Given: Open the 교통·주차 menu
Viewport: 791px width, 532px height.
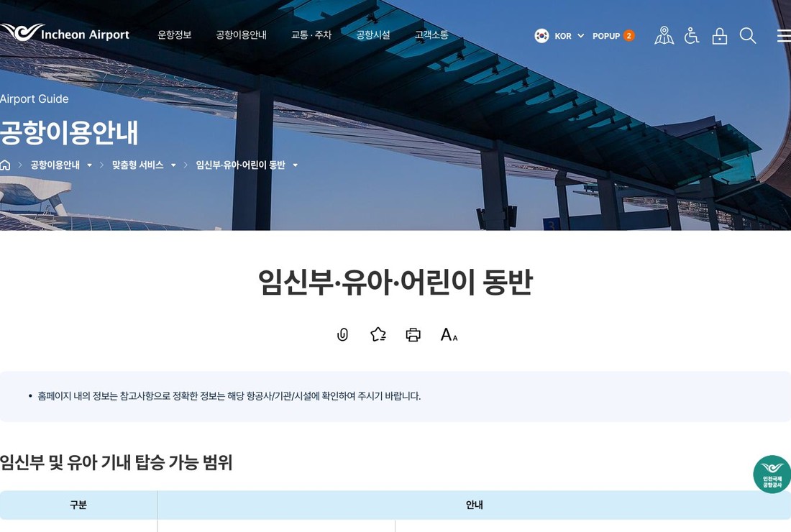Looking at the screenshot, I should tap(311, 35).
